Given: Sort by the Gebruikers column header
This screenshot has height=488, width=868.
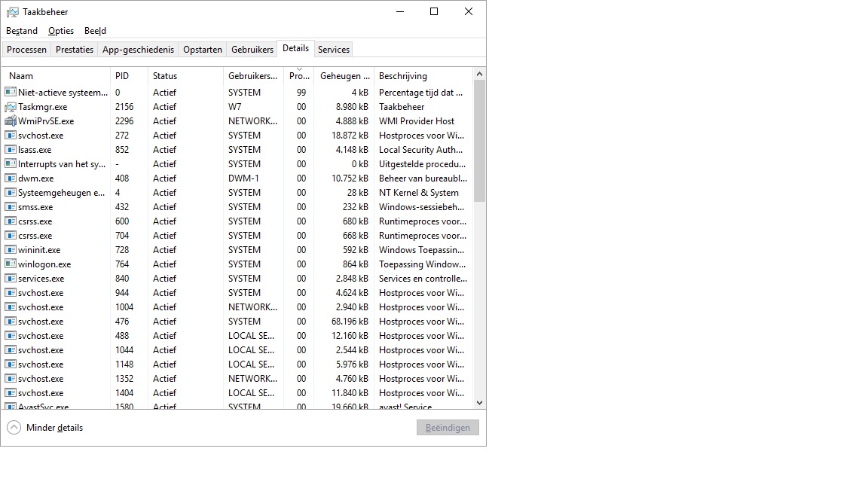Looking at the screenshot, I should 253,76.
